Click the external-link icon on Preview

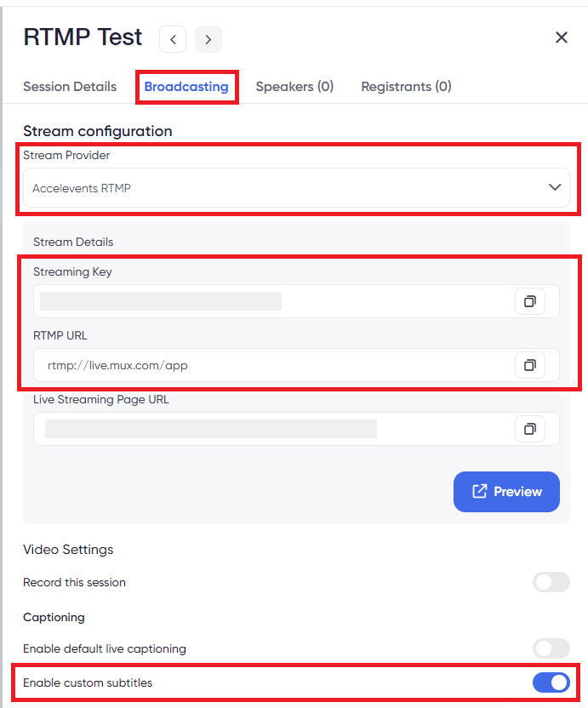tap(480, 491)
